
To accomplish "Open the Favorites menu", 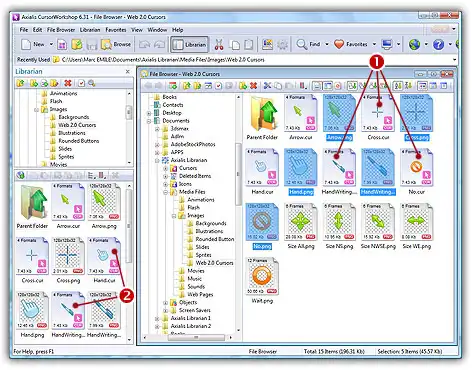I will click(116, 30).
